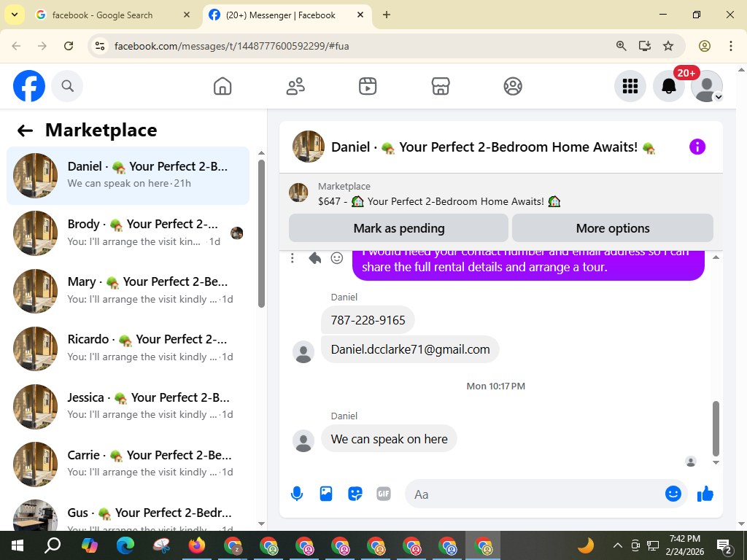Reload the page
This screenshot has height=560, width=747.
(69, 46)
